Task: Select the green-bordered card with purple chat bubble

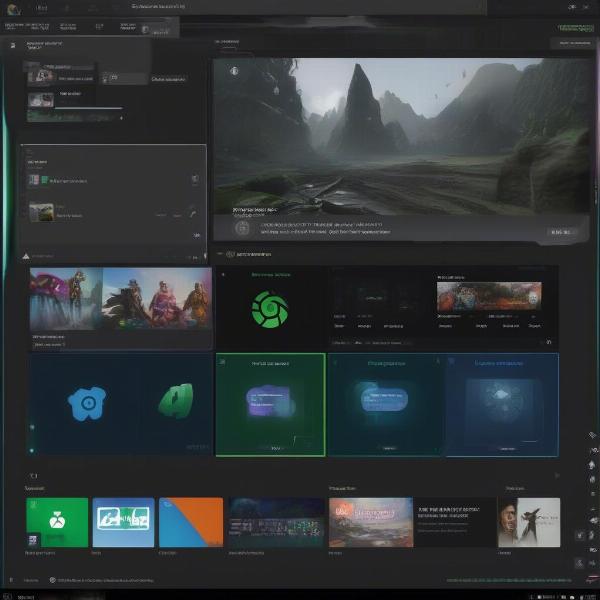Action: point(271,405)
